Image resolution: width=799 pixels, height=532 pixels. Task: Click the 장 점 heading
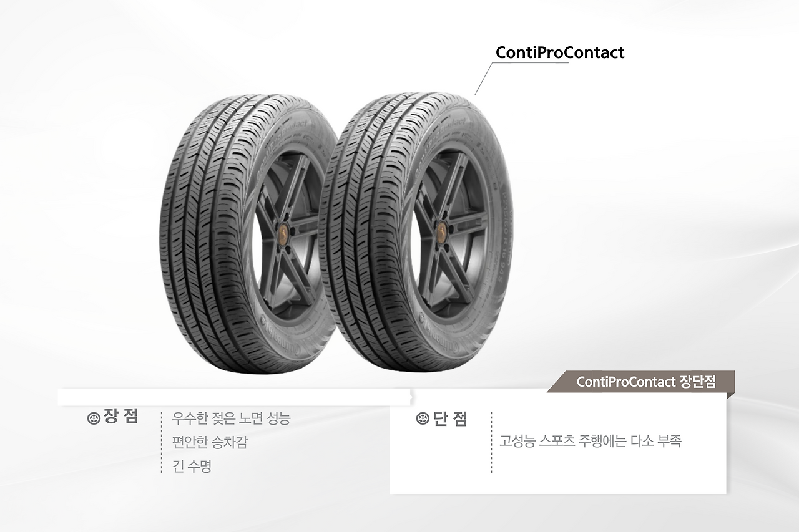121,417
